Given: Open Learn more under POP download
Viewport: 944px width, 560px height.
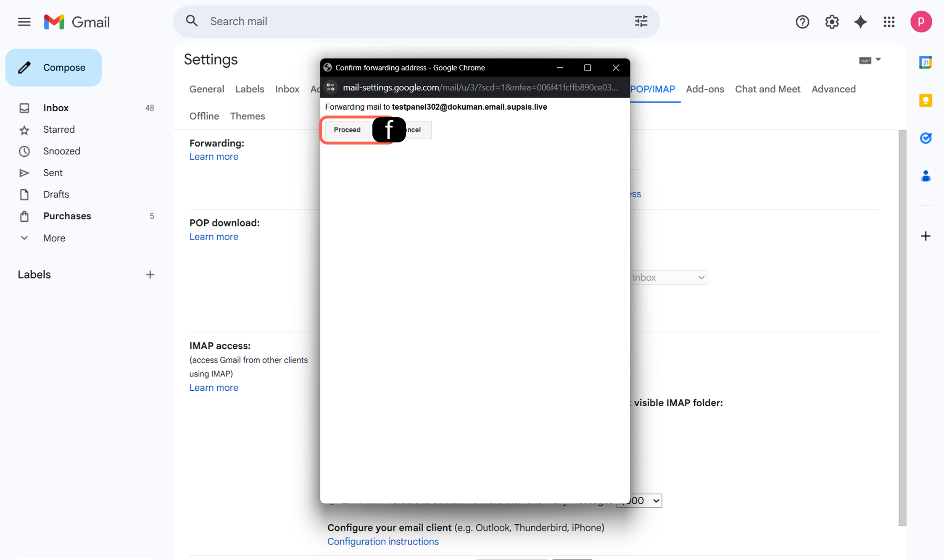Looking at the screenshot, I should click(214, 237).
